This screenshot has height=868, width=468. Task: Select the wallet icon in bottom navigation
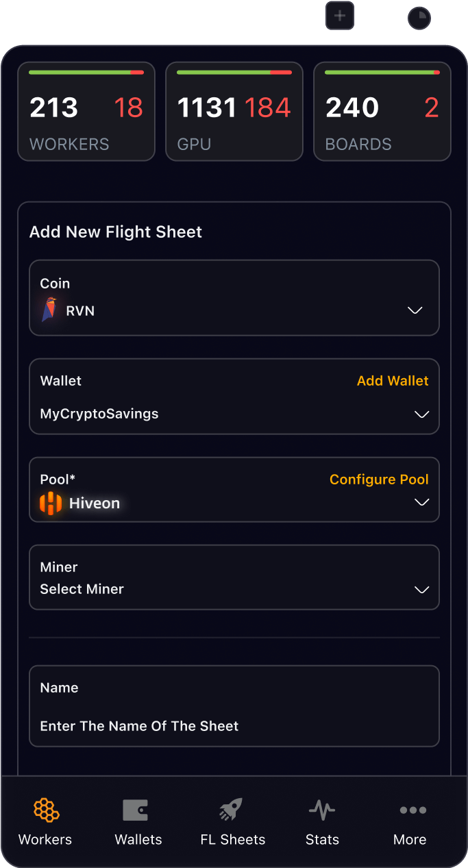[138, 810]
